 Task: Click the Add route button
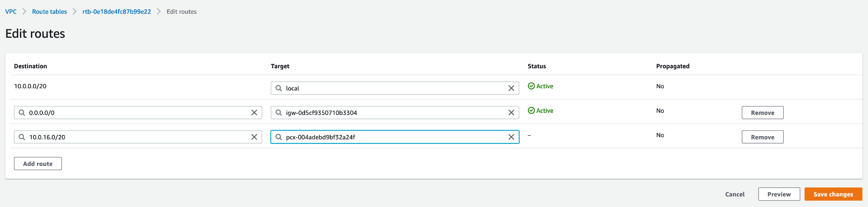[38, 164]
